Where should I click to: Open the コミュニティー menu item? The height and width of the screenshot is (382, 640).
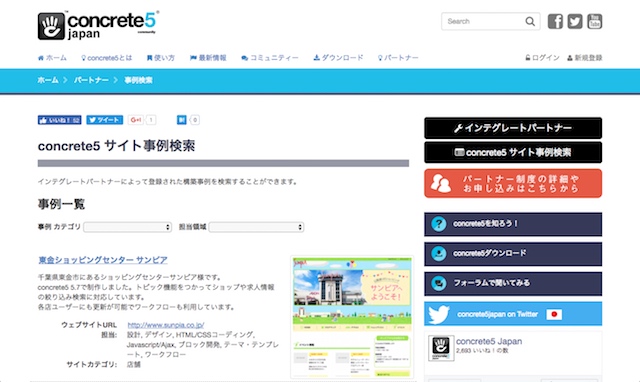pyautogui.click(x=270, y=58)
